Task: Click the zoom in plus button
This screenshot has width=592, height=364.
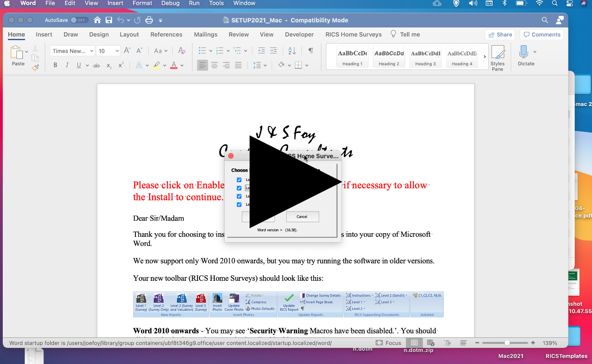Action: click(x=533, y=343)
